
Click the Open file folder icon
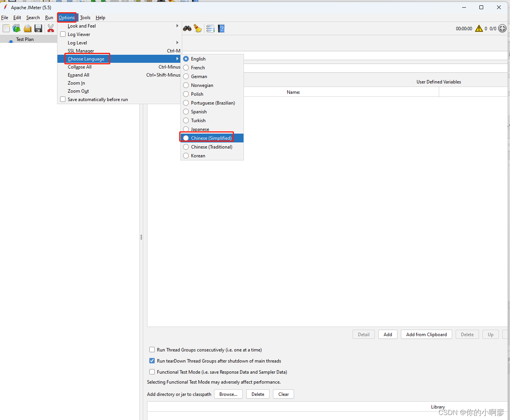tap(28, 28)
